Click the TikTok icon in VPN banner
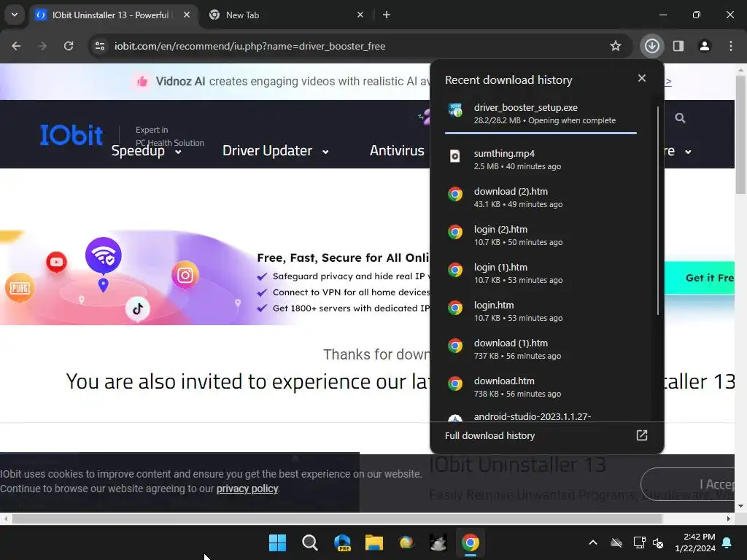 tap(138, 308)
